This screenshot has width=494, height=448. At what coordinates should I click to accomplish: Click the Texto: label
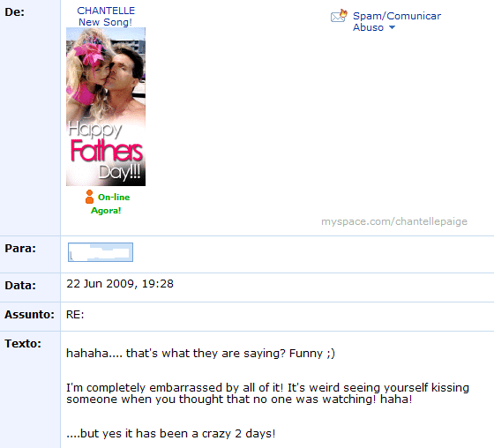(x=23, y=343)
